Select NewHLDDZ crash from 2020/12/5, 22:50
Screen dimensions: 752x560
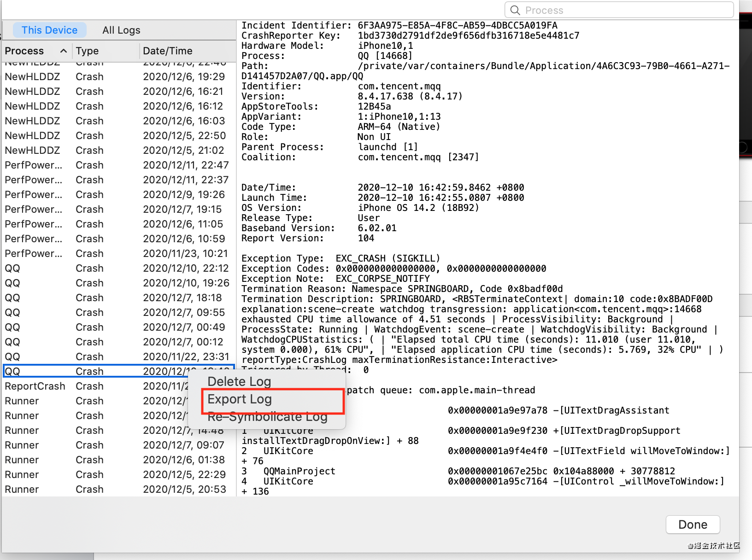[x=119, y=135]
